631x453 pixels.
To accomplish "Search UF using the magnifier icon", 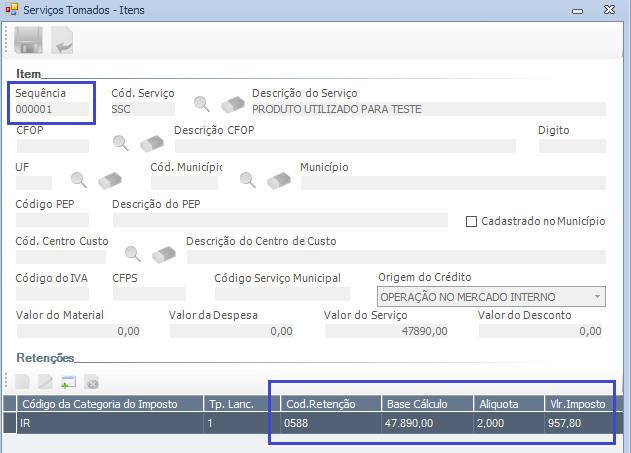I will (x=79, y=179).
